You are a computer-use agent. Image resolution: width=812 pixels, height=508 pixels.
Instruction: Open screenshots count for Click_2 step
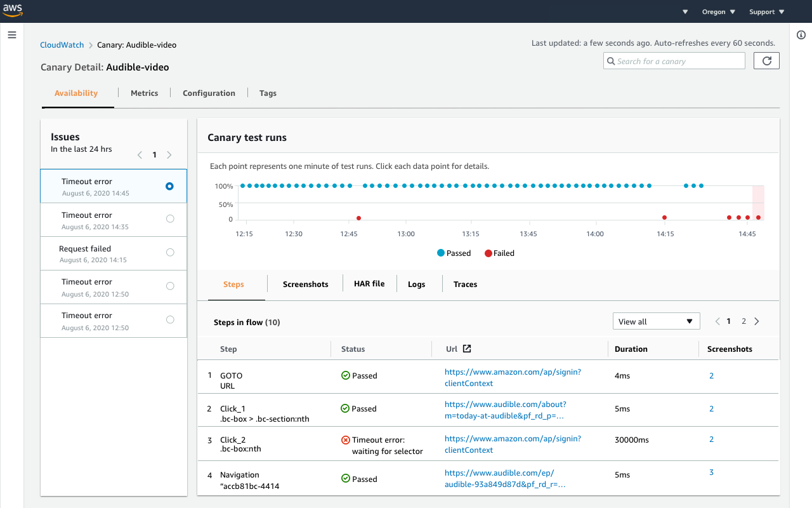(711, 439)
